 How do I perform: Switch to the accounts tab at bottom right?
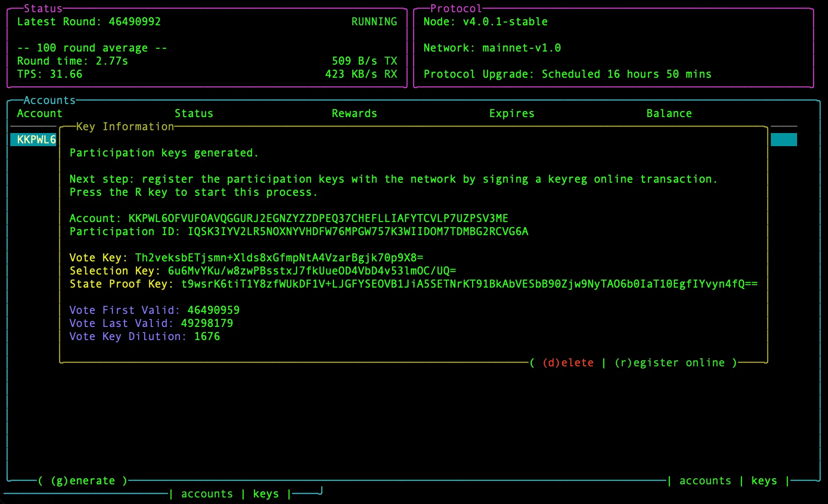coord(705,481)
